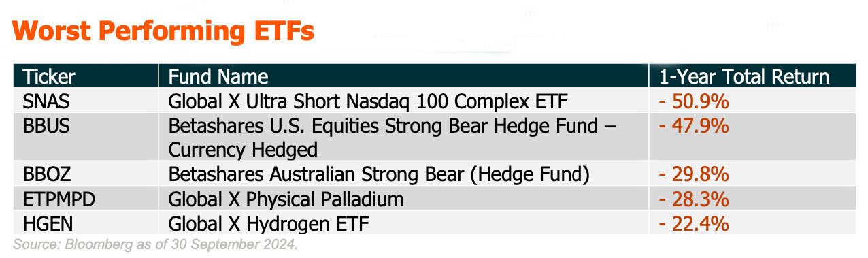Select Global X Hydrogen ETF fund name
The width and height of the screenshot is (868, 258).
271,223
